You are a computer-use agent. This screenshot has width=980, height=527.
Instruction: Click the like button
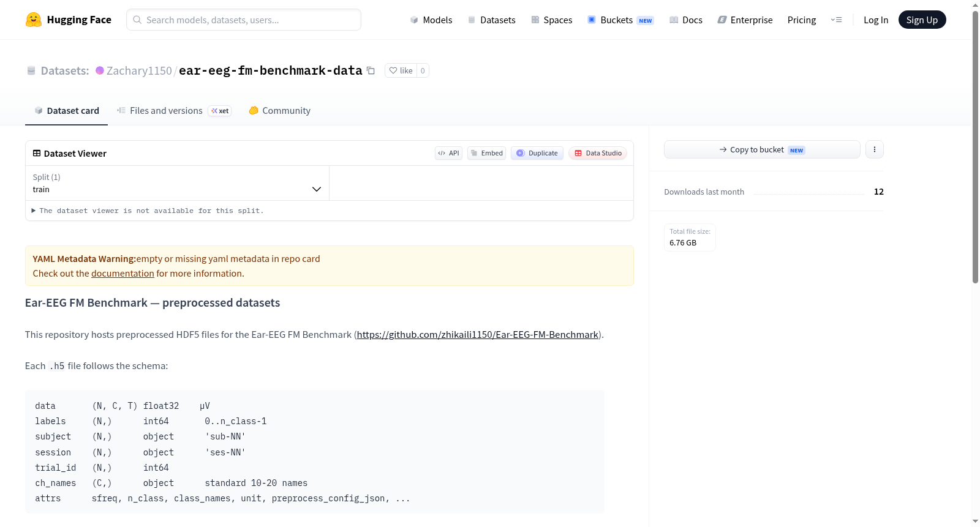[x=401, y=70]
